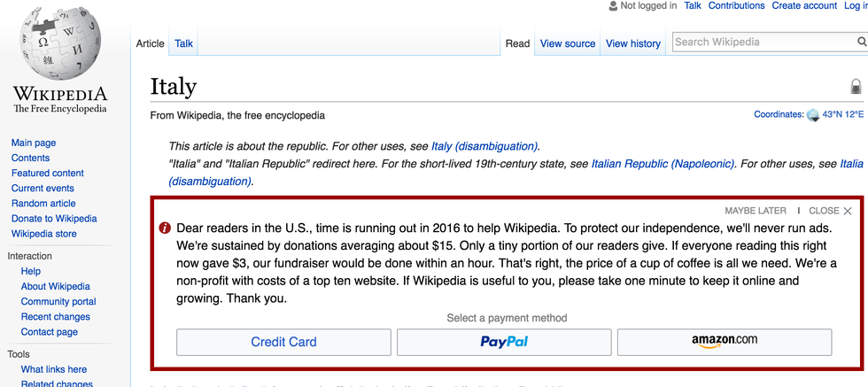Click the magnifying glass search icon
The image size is (868, 387).
(x=862, y=43)
